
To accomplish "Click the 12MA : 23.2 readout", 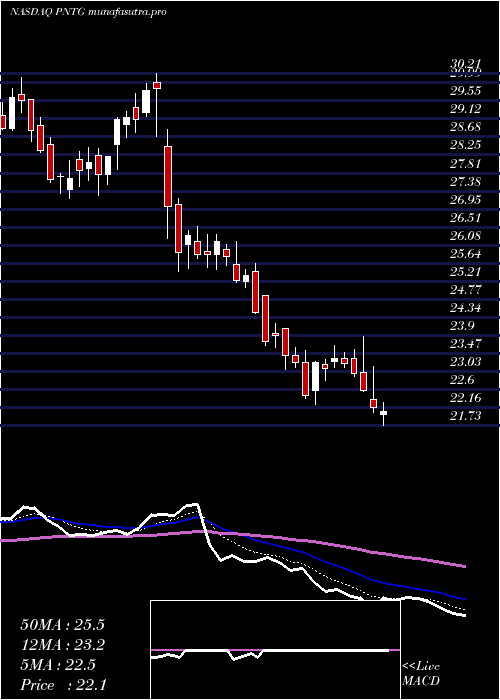I will pyautogui.click(x=63, y=645).
